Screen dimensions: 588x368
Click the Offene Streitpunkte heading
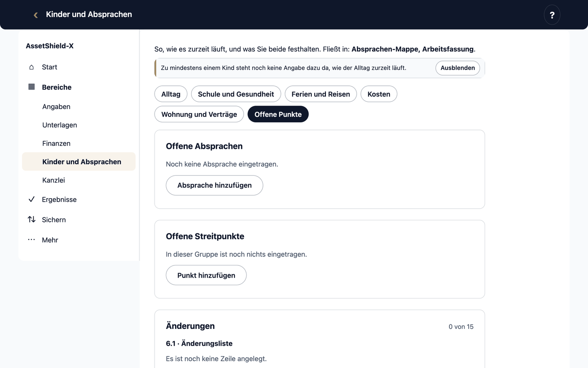tap(205, 236)
